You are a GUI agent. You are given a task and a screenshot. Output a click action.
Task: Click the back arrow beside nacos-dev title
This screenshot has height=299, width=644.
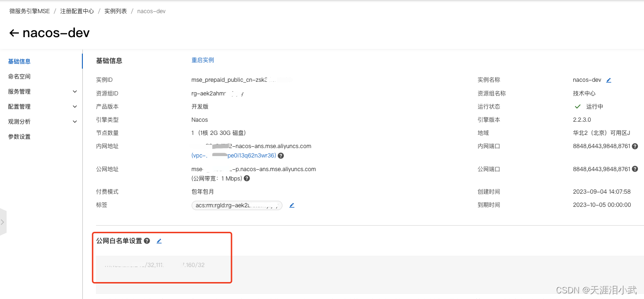click(14, 32)
